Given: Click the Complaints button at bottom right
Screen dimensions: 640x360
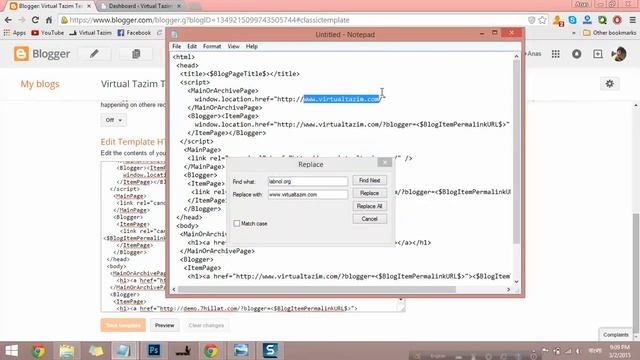Looking at the screenshot, I should click(x=616, y=335).
